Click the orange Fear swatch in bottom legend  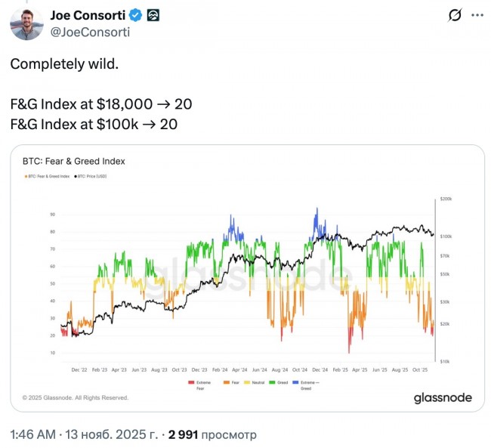click(x=225, y=382)
